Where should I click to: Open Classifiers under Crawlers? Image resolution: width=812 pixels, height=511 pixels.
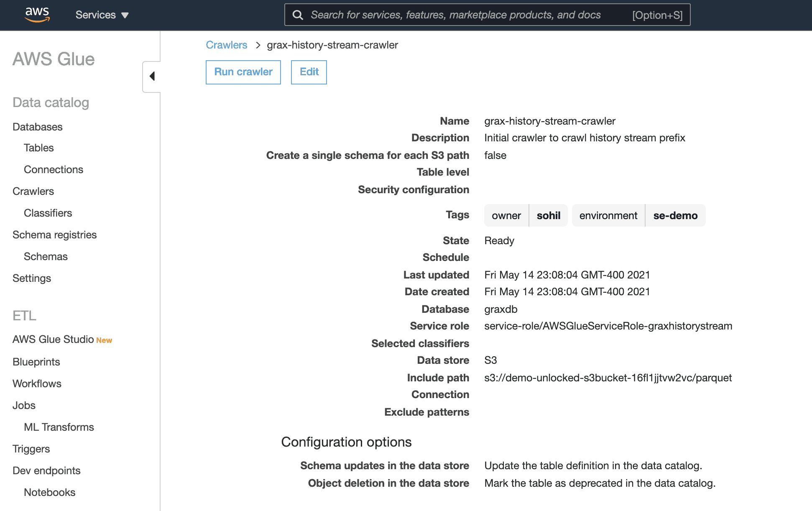point(48,213)
